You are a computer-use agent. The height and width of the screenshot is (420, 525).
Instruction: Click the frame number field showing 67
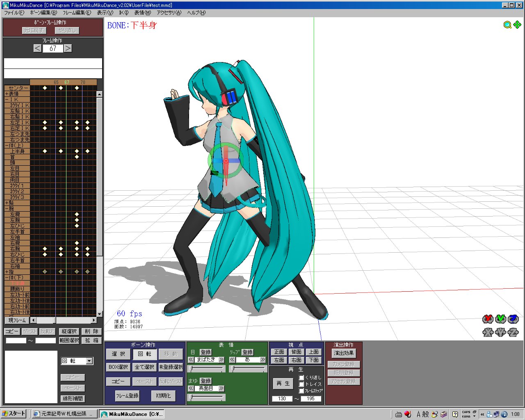53,48
